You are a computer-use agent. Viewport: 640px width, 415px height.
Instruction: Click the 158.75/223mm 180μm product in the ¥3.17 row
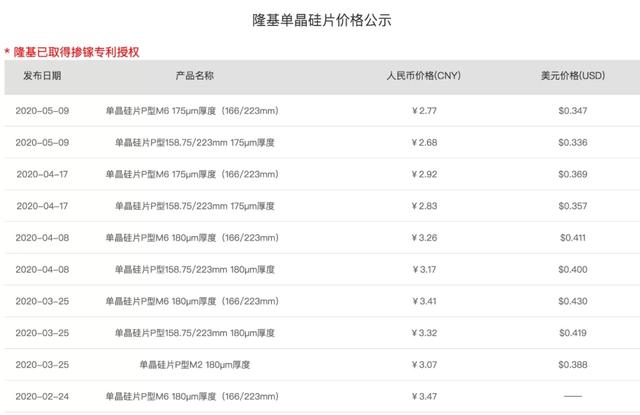pos(194,269)
